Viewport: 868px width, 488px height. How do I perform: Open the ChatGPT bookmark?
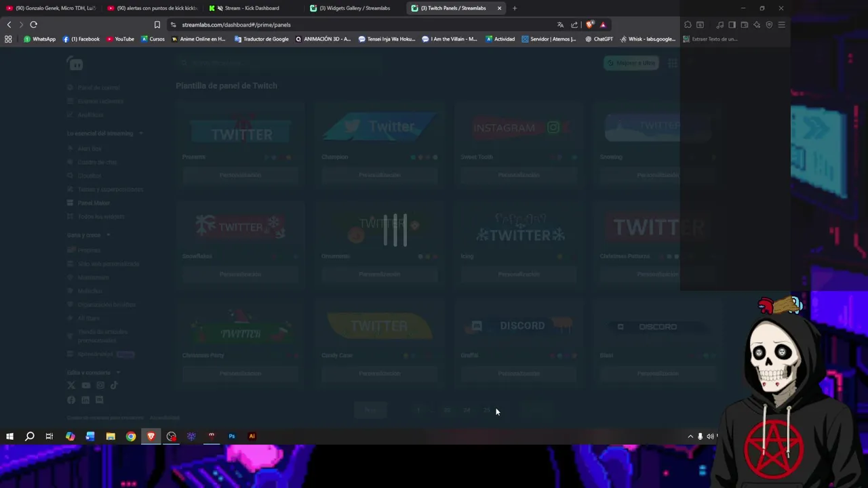pos(599,39)
